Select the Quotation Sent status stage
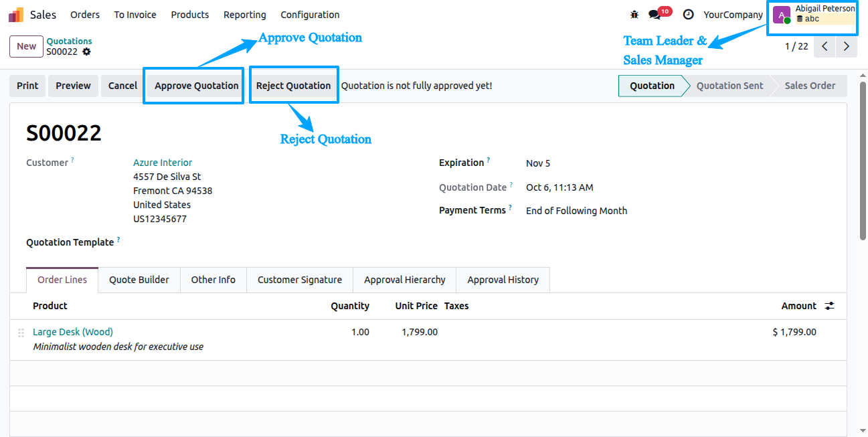868x437 pixels. tap(729, 86)
